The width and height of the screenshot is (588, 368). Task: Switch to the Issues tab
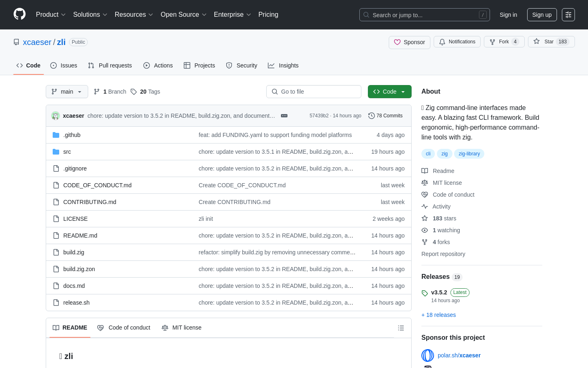pyautogui.click(x=64, y=65)
